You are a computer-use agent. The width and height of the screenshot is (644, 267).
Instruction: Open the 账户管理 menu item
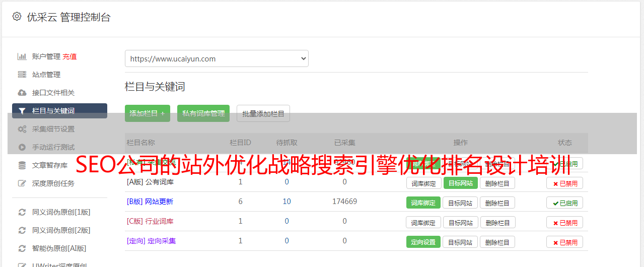pyautogui.click(x=46, y=56)
